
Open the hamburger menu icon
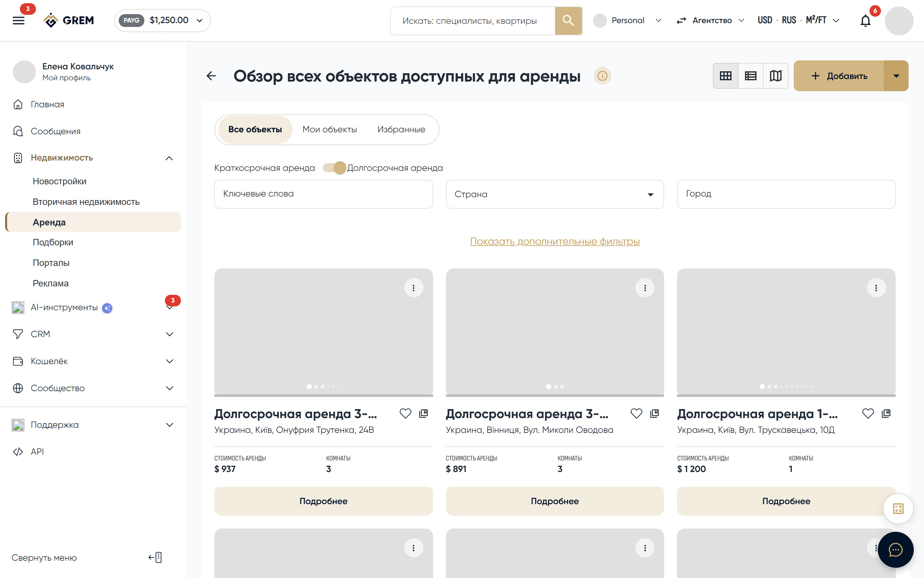pos(18,21)
